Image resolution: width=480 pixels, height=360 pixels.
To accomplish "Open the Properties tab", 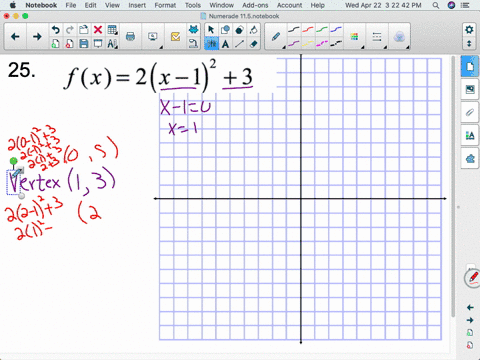I will point(470,136).
